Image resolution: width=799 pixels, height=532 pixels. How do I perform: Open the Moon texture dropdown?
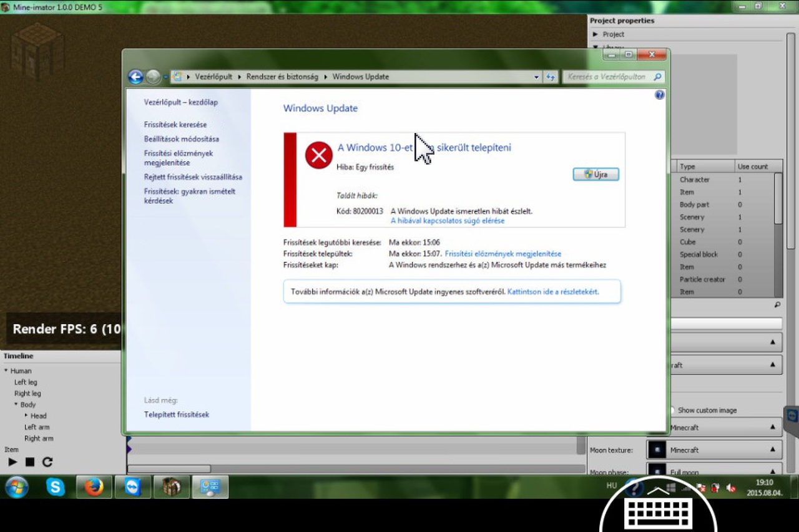[x=715, y=449]
